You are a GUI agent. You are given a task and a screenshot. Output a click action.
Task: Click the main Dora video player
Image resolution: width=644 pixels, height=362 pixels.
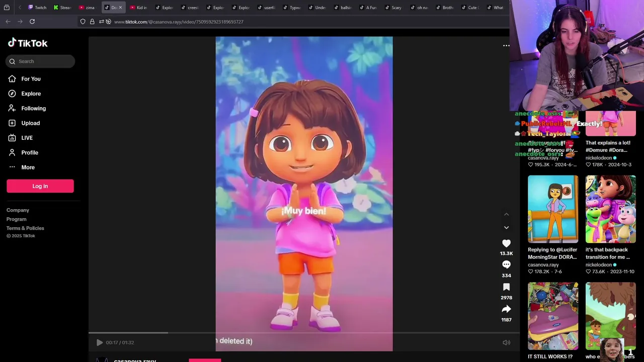pyautogui.click(x=304, y=194)
